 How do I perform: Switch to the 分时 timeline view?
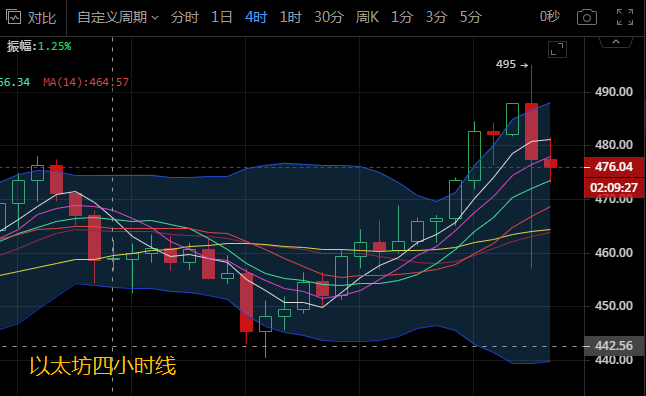185,17
